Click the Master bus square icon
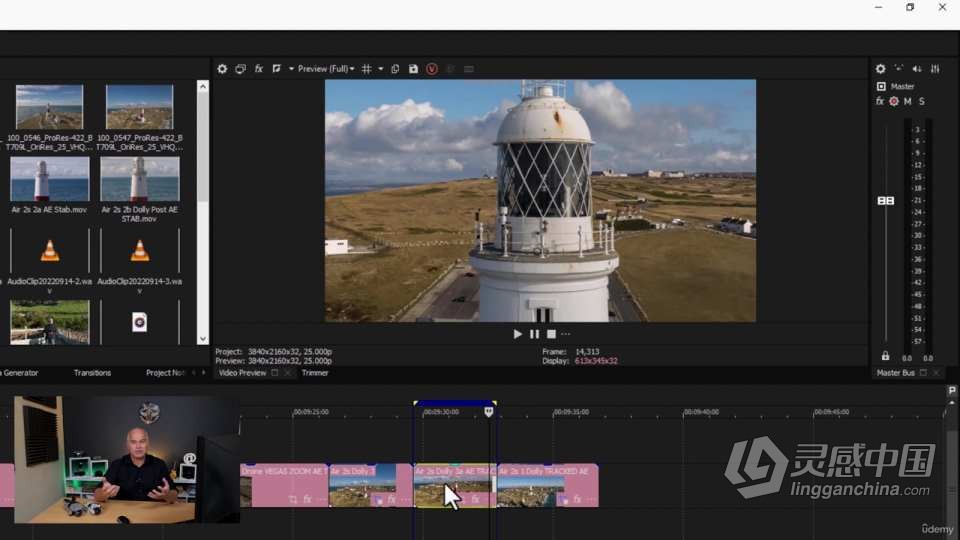960x540 pixels. click(881, 86)
